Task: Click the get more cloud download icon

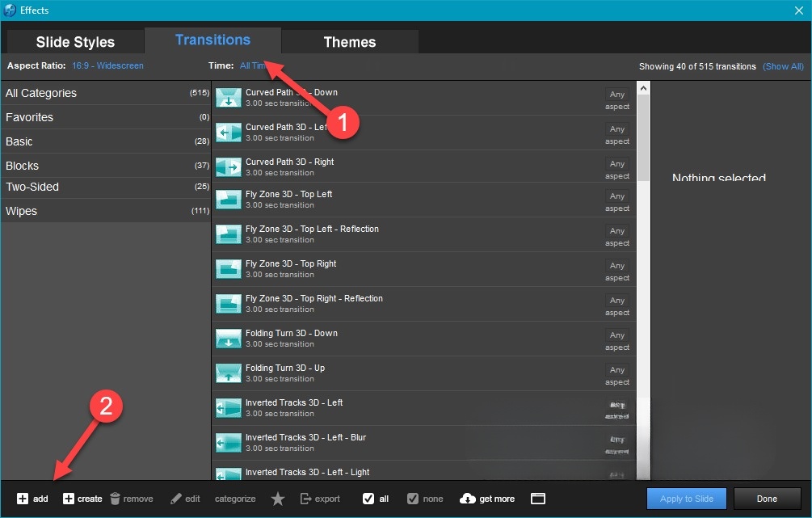Action: [x=468, y=499]
